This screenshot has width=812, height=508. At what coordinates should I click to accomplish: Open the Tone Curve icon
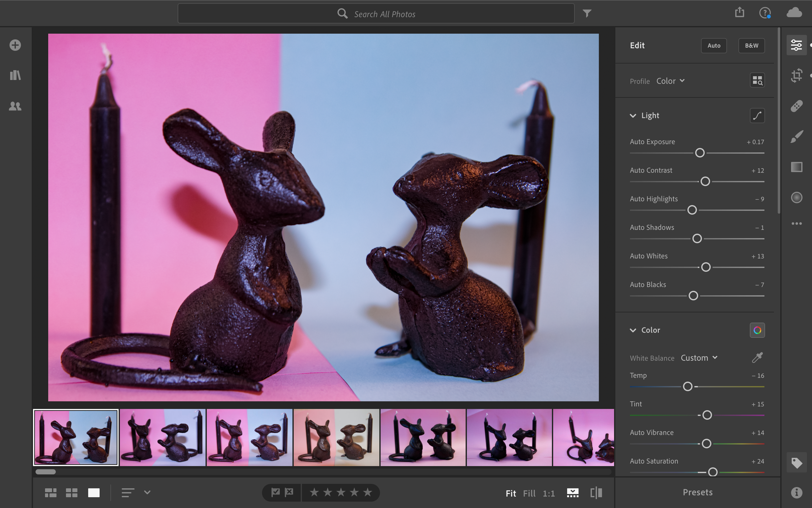pyautogui.click(x=757, y=116)
